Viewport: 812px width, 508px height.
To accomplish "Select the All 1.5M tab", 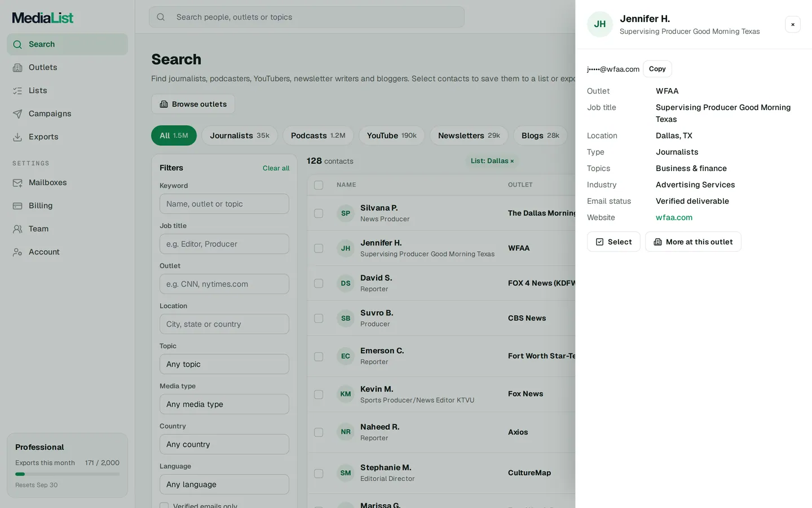I will (174, 135).
